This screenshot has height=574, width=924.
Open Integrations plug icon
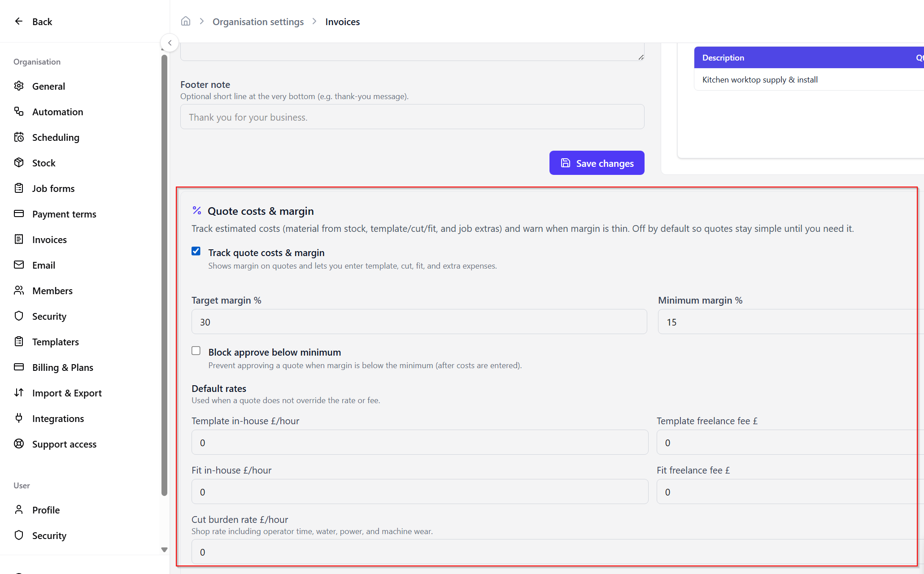pyautogui.click(x=19, y=418)
